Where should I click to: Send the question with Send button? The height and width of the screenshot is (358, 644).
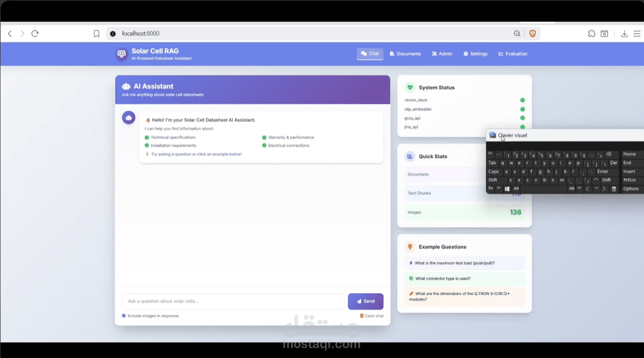tap(365, 302)
